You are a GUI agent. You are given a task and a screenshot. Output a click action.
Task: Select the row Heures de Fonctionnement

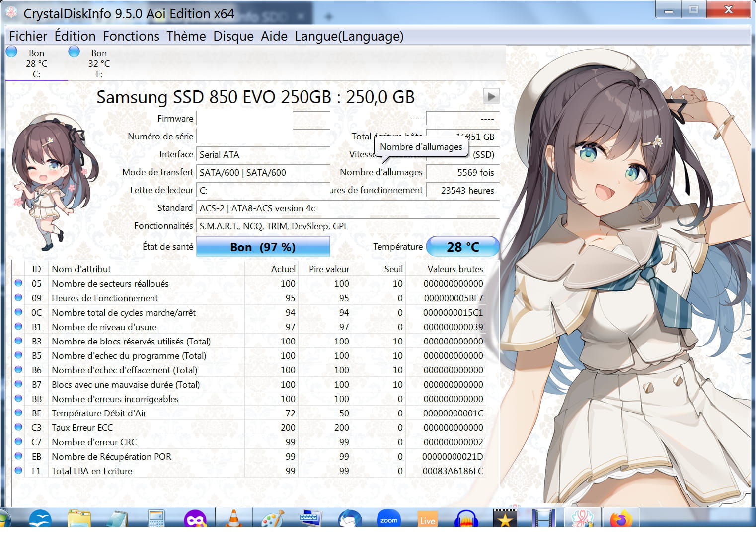248,298
